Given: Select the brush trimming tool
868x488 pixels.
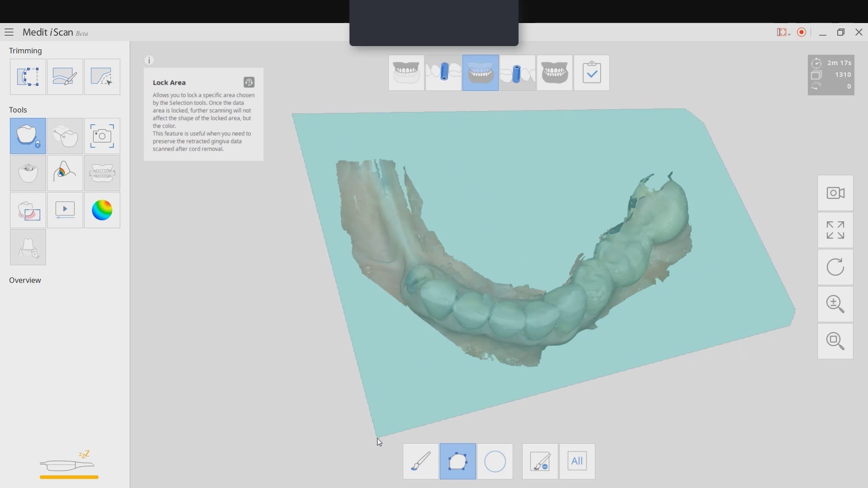Looking at the screenshot, I should click(65, 77).
